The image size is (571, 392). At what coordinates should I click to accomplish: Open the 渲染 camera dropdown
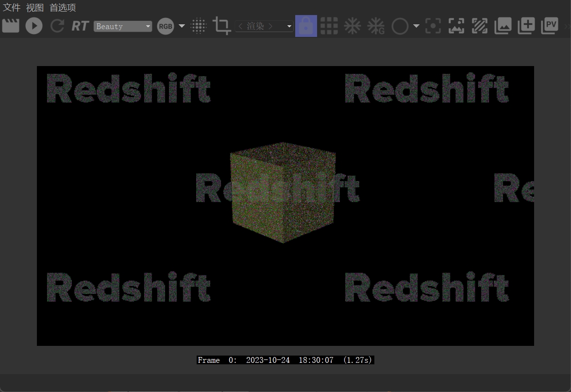tap(264, 26)
